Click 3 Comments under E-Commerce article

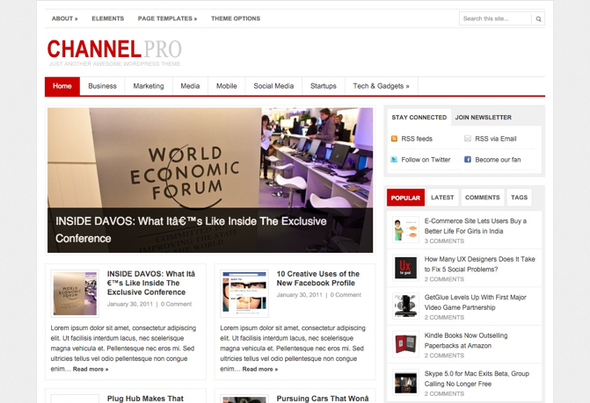(x=444, y=241)
